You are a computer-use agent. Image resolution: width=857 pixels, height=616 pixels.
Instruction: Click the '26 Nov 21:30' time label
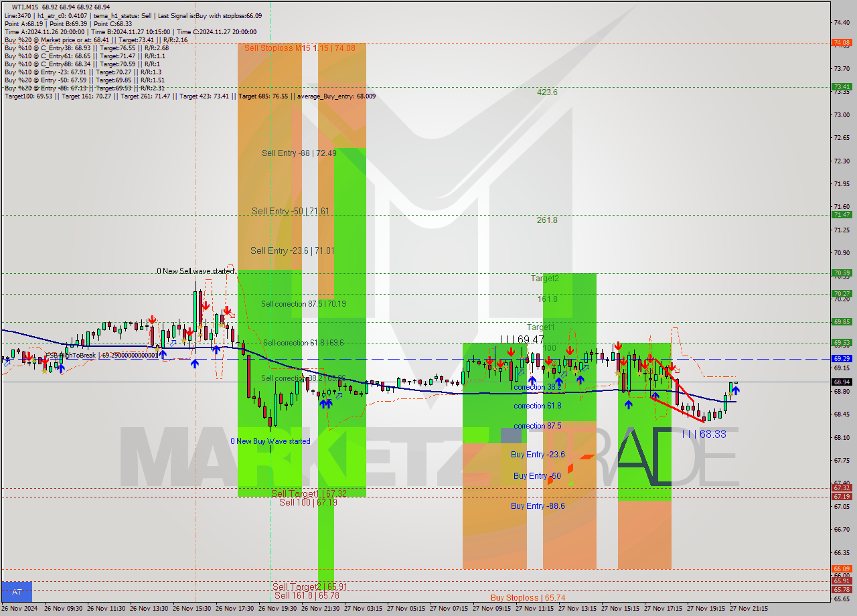tap(321, 609)
